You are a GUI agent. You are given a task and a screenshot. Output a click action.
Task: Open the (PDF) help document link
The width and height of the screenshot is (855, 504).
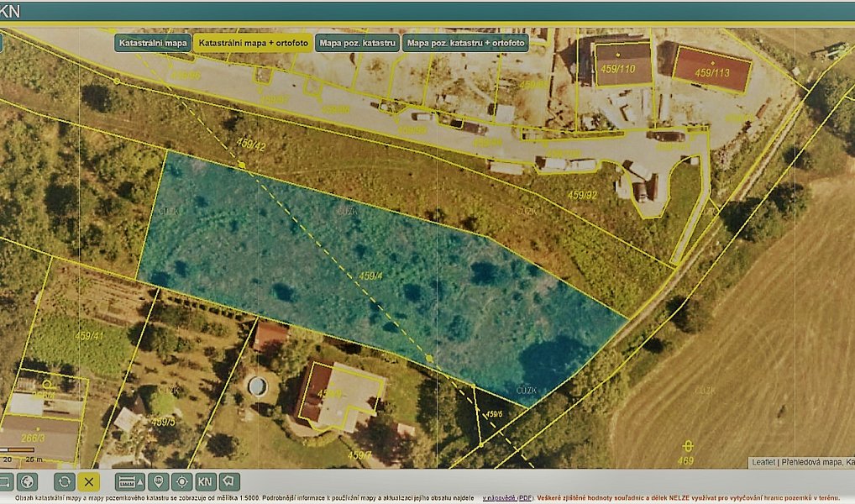coord(525,498)
